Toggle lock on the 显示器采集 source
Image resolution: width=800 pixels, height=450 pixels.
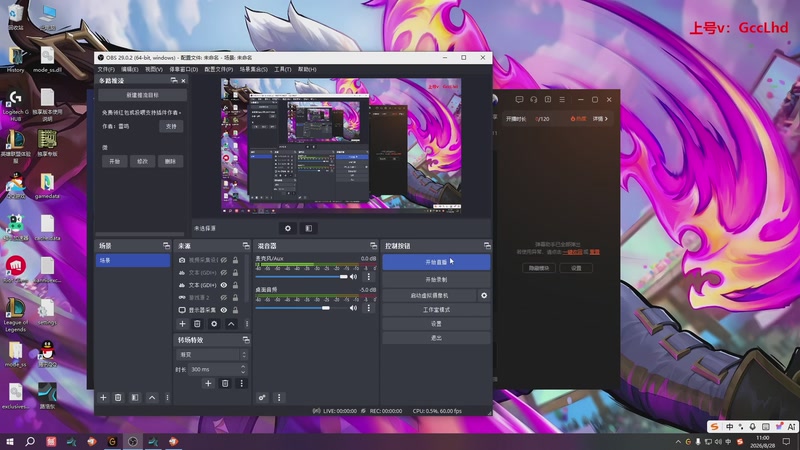235,310
